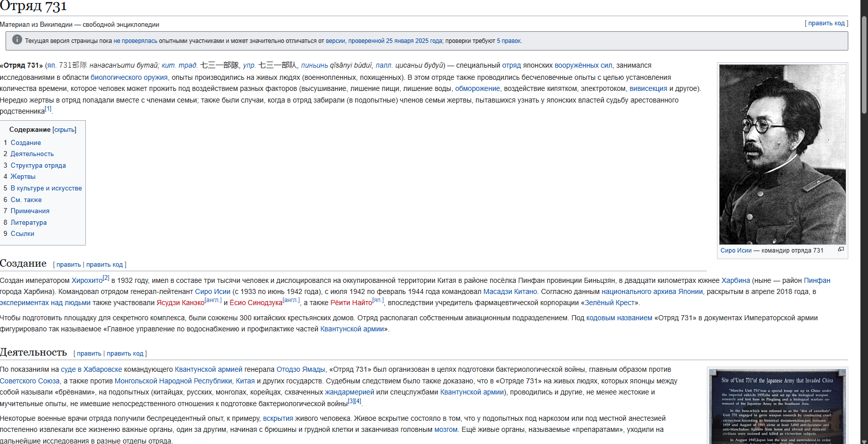Follow the Хирохито link
Viewport: 868px width, 444px height.
(x=87, y=280)
